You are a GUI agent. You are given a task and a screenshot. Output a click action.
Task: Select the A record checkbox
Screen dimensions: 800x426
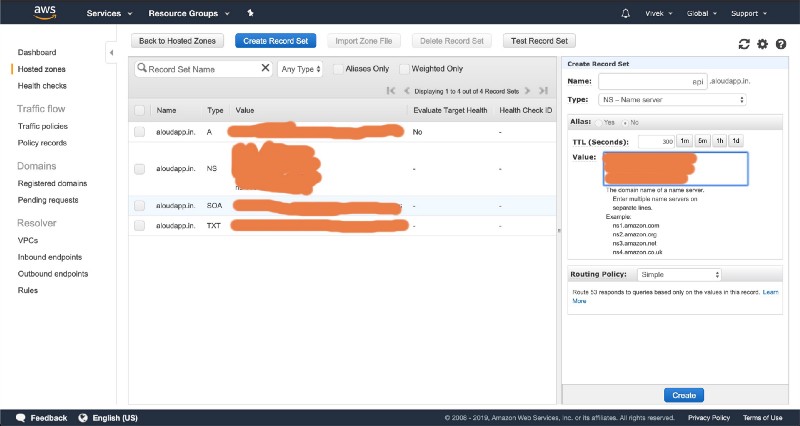tap(139, 132)
